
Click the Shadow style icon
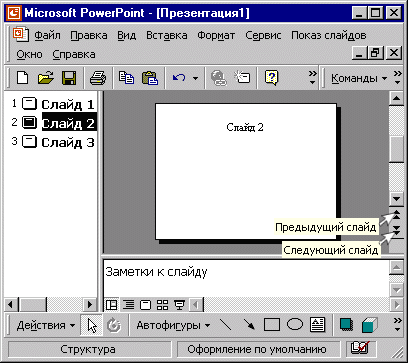coord(346,325)
